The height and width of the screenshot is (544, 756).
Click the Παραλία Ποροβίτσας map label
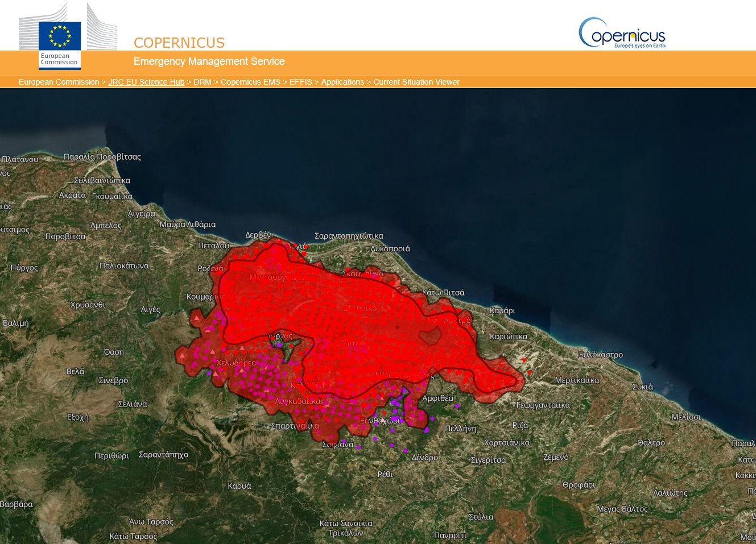point(102,157)
